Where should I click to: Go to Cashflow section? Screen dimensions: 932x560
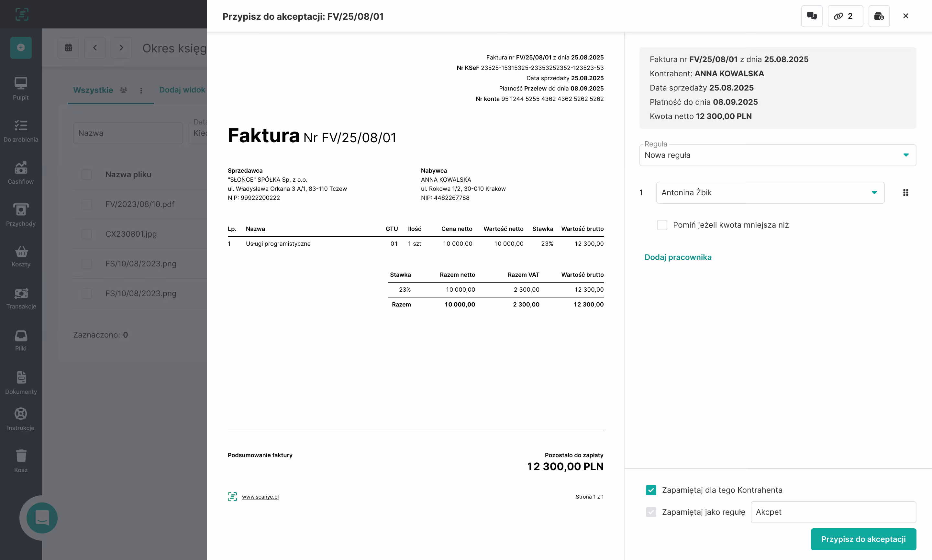(x=21, y=173)
